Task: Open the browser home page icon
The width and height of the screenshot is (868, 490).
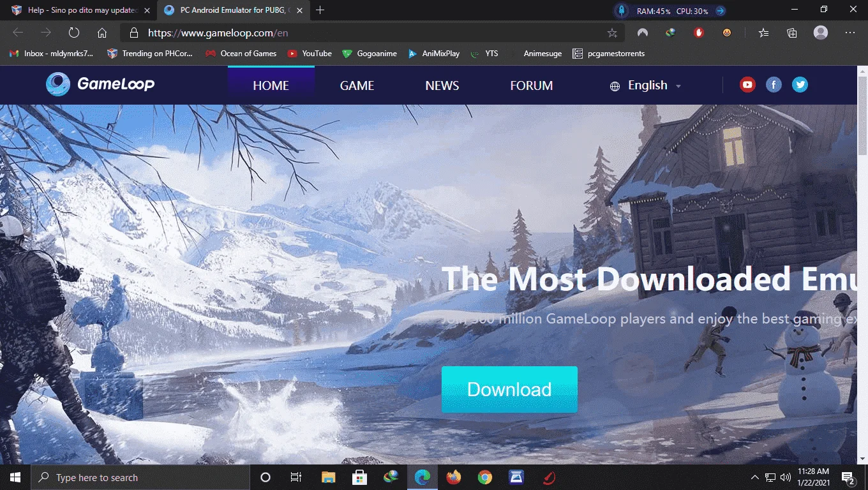Action: coord(102,33)
